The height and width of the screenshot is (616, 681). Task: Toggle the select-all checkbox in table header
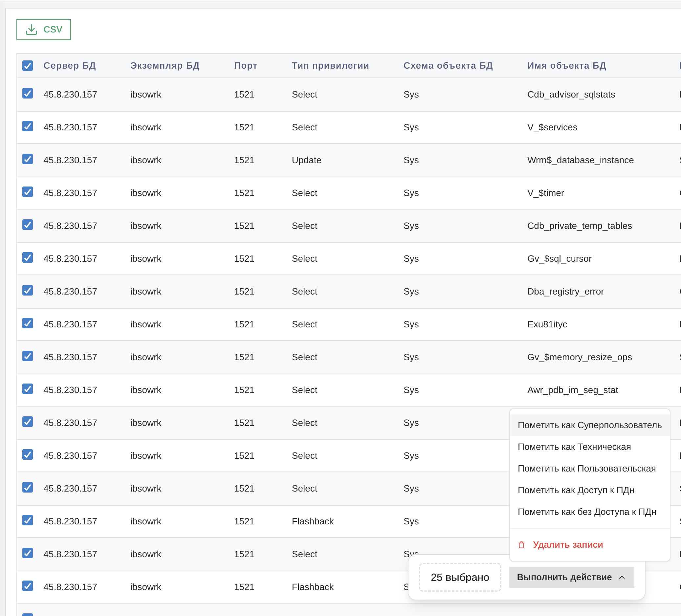pyautogui.click(x=28, y=66)
